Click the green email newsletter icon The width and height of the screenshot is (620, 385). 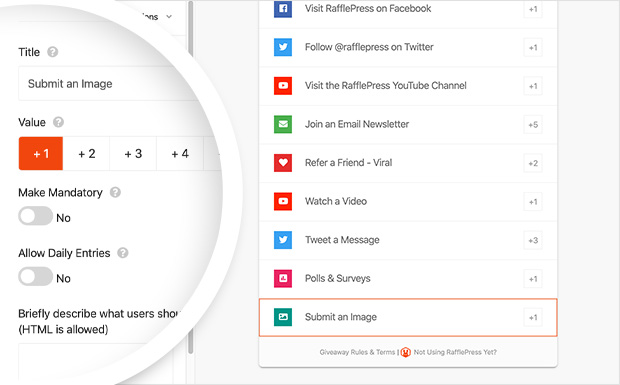click(x=283, y=124)
